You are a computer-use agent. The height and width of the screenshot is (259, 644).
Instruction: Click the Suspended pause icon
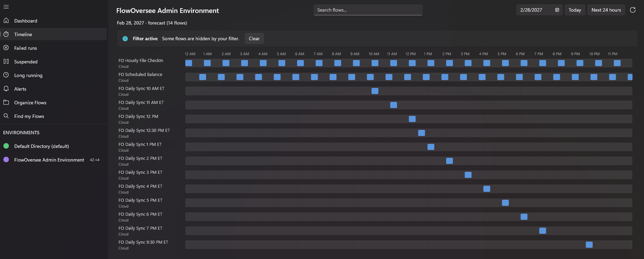coord(6,62)
